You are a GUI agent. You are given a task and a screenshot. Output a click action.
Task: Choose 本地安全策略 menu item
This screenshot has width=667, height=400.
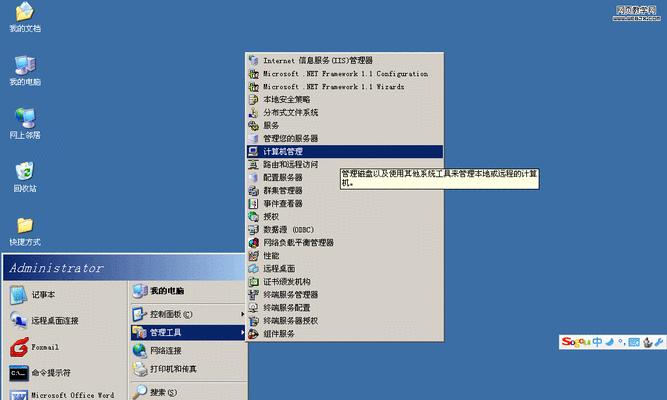[x=345, y=100]
